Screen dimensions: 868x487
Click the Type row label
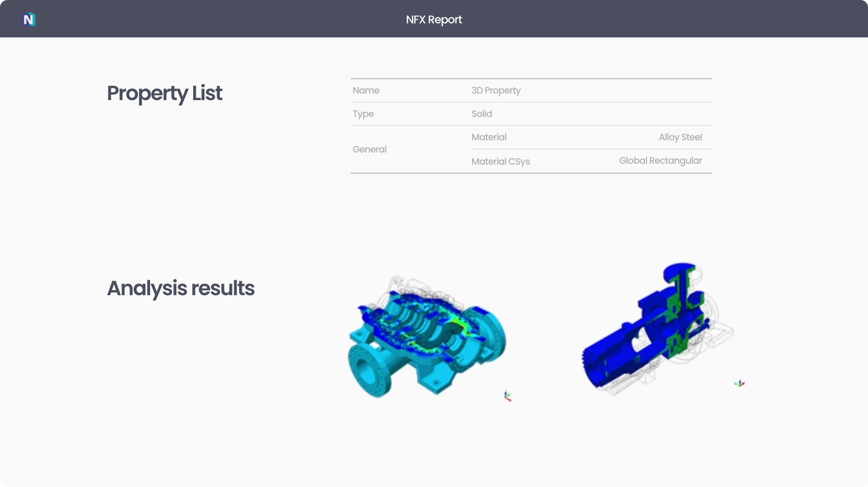pos(363,114)
